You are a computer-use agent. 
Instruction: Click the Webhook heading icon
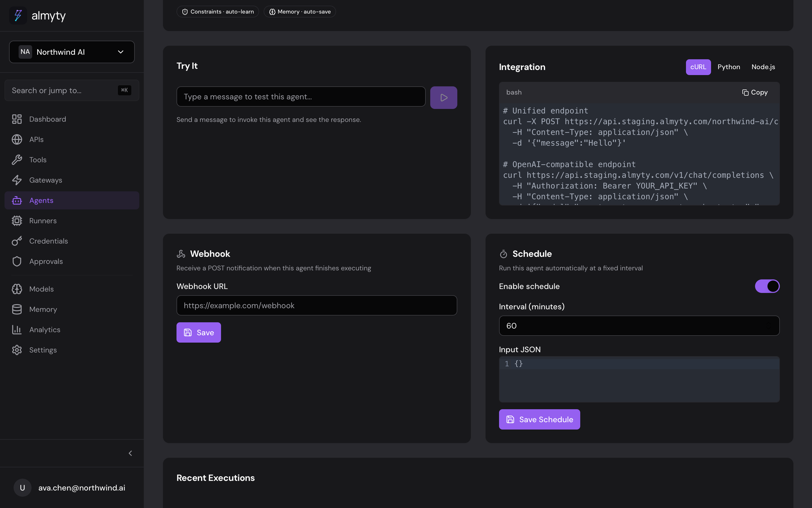click(x=181, y=254)
